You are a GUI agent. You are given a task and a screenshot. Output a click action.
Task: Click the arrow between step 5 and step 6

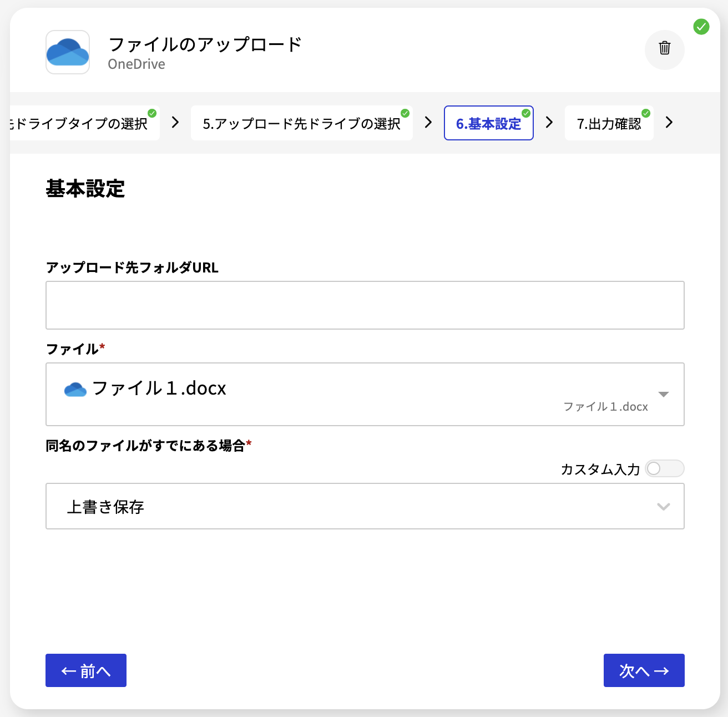pos(427,123)
